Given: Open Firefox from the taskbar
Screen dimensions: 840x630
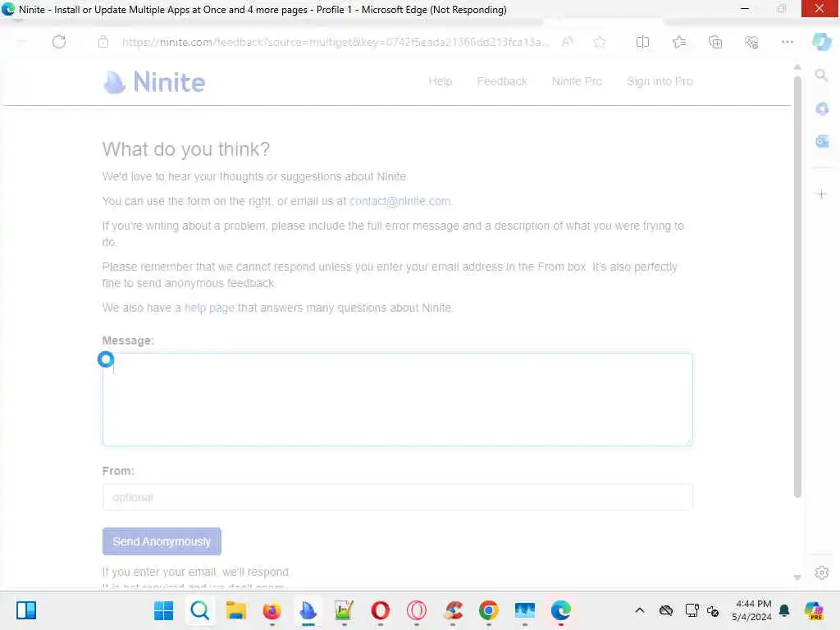Looking at the screenshot, I should click(272, 610).
